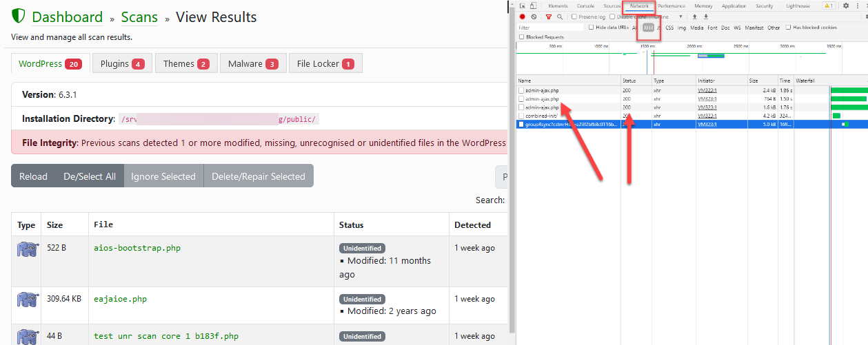Click the Reload button
Viewport: 868px width, 345px height.
click(x=33, y=176)
